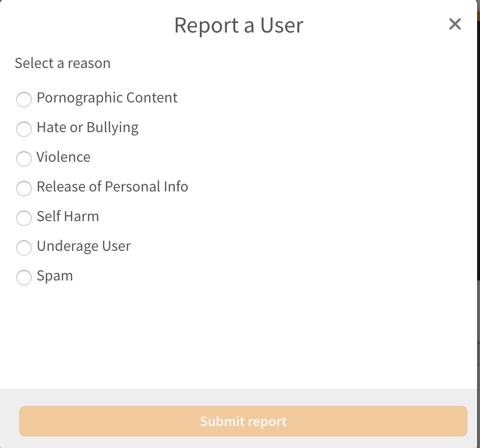Click the 'Report a User' heading
Image resolution: width=480 pixels, height=448 pixels.
tap(239, 26)
